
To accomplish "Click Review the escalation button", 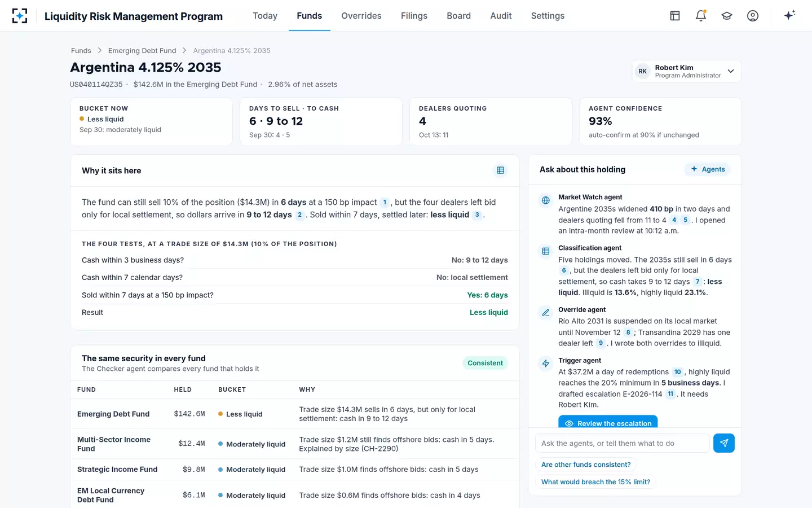I will pos(608,423).
